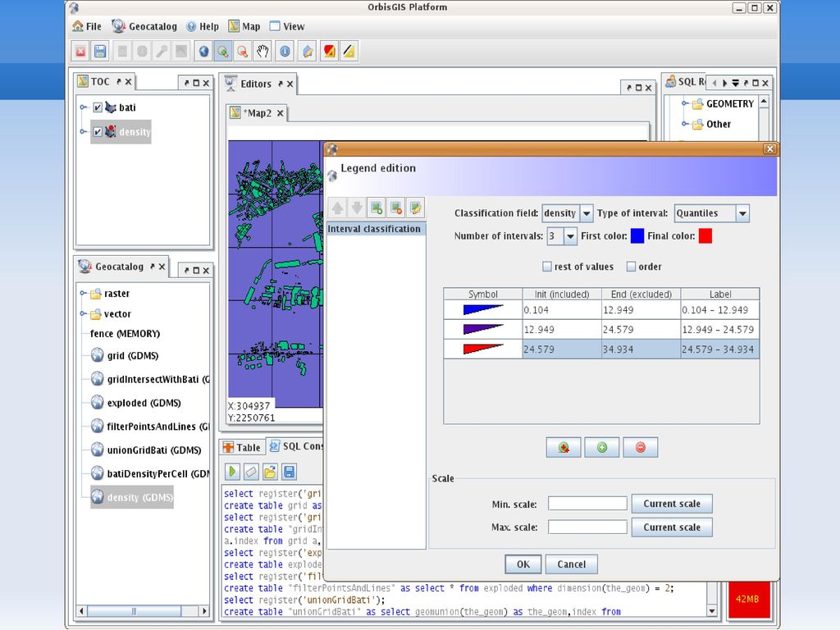Open the Map menu

point(244,26)
